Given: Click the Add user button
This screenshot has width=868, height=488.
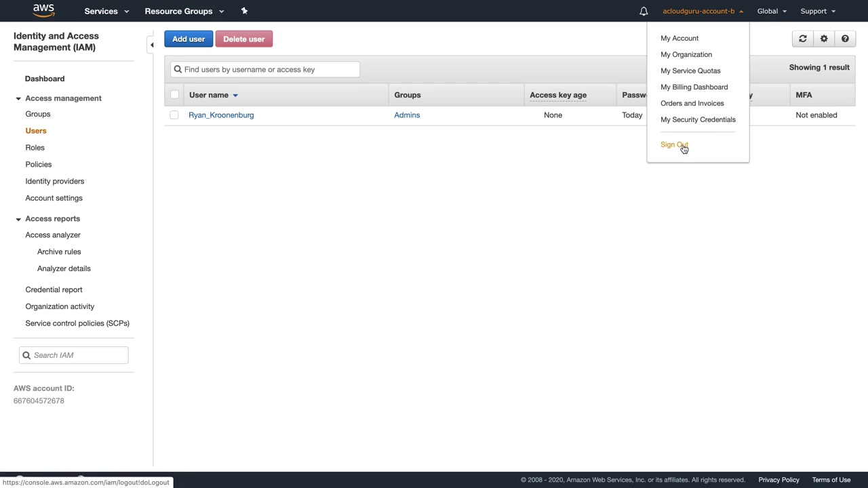Looking at the screenshot, I should 189,39.
